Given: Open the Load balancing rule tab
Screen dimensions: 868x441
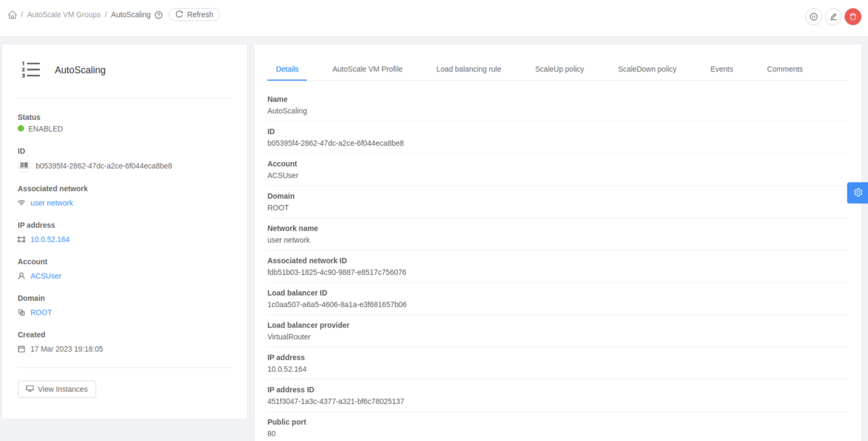Looking at the screenshot, I should [468, 69].
